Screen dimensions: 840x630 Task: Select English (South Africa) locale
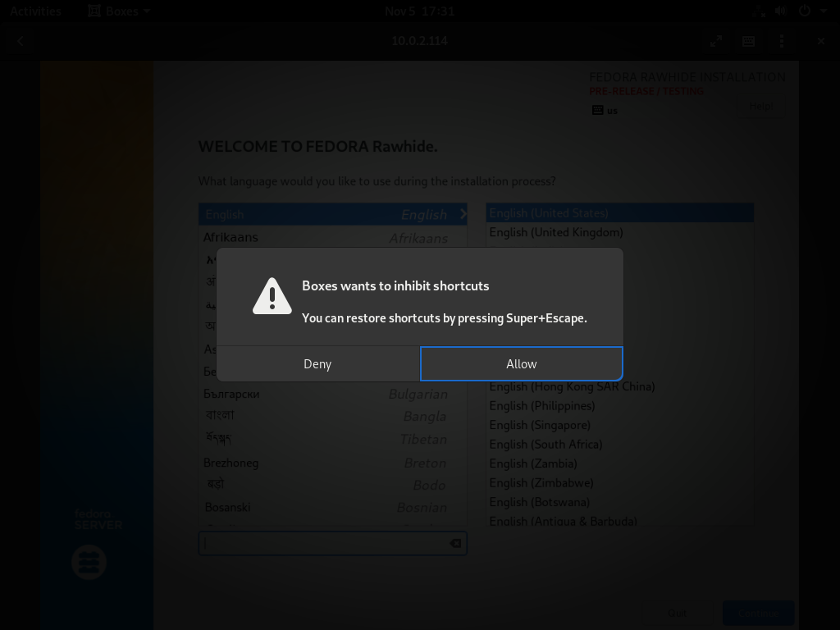tap(620, 444)
